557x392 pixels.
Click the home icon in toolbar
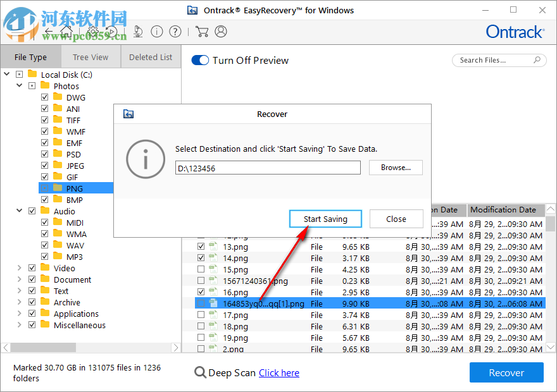pos(66,32)
